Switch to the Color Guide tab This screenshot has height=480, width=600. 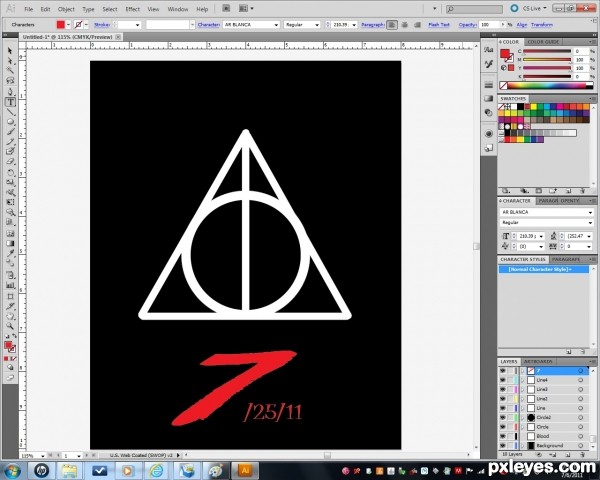tap(543, 42)
